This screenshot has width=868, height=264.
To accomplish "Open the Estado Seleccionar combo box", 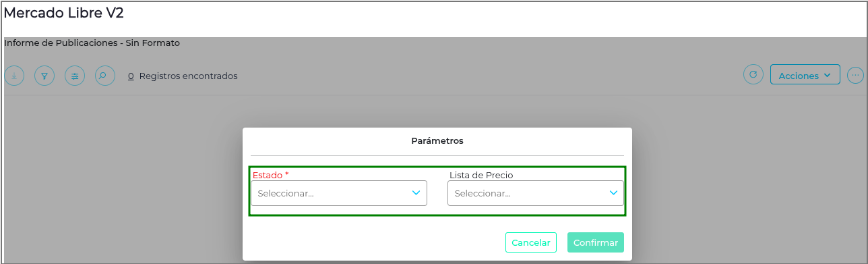I will click(339, 193).
